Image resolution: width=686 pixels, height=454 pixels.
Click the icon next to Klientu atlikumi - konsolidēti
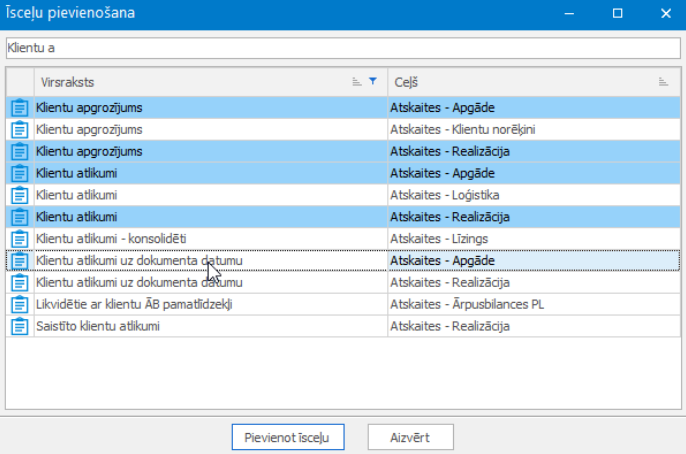click(18, 239)
